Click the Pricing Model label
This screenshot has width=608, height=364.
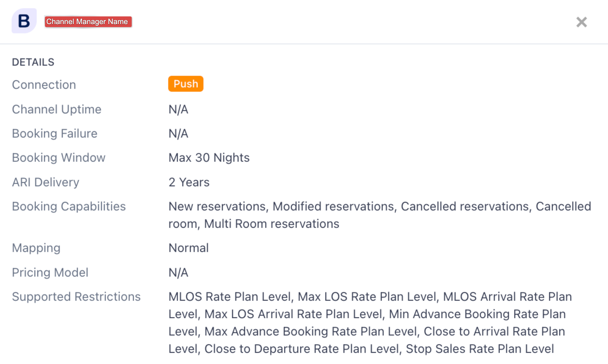click(50, 273)
